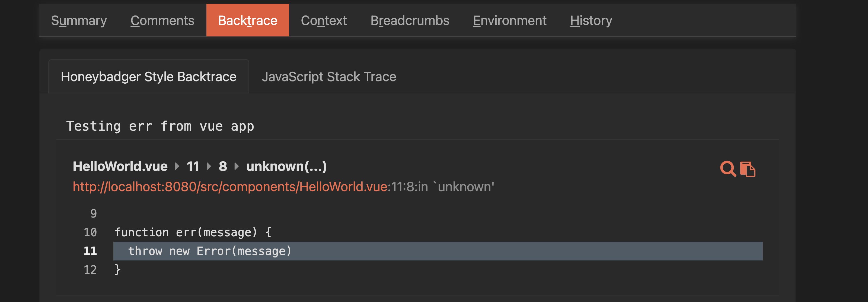Switch to JavaScript Stack Trace view
Image resolution: width=868 pixels, height=302 pixels.
[x=329, y=76]
